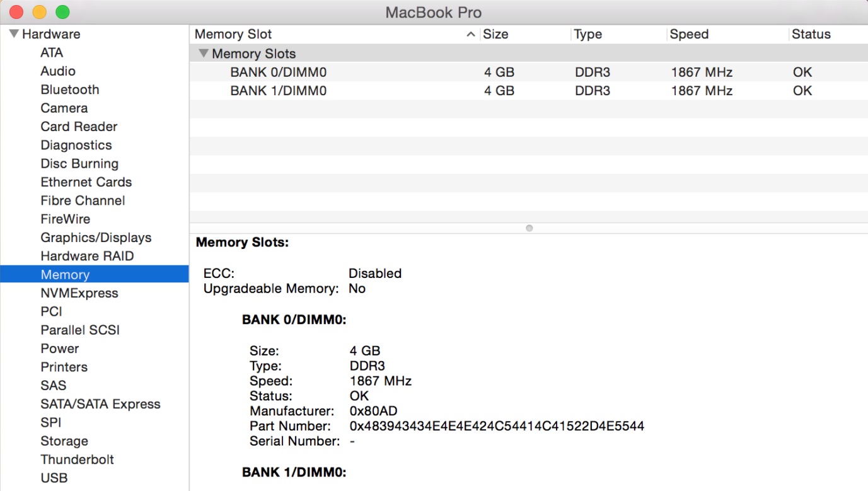The width and height of the screenshot is (868, 491).
Task: Open the Camera section
Action: pos(64,108)
